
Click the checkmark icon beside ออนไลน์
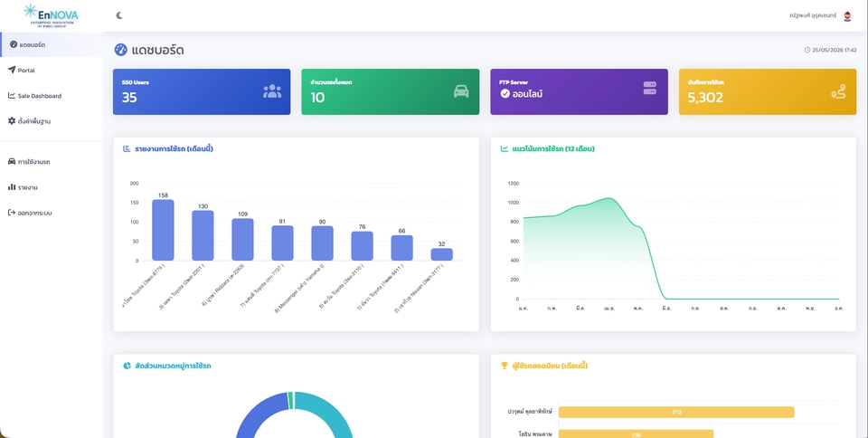point(505,93)
